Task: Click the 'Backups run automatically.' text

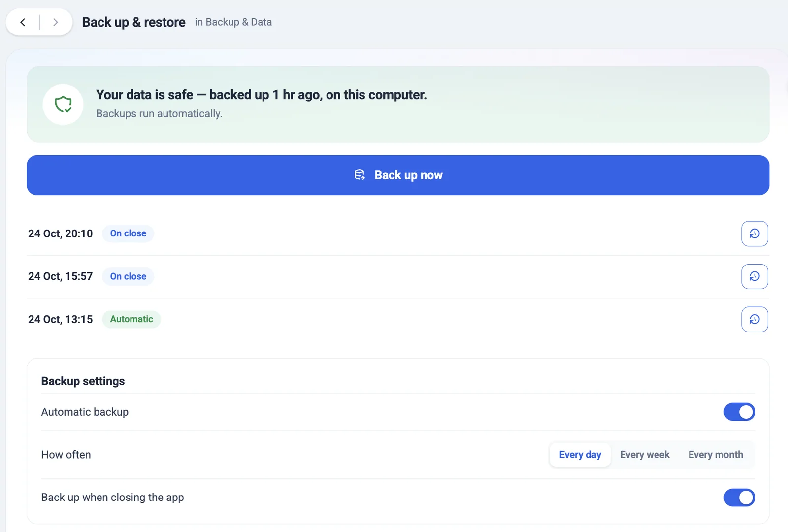Action: pos(159,114)
